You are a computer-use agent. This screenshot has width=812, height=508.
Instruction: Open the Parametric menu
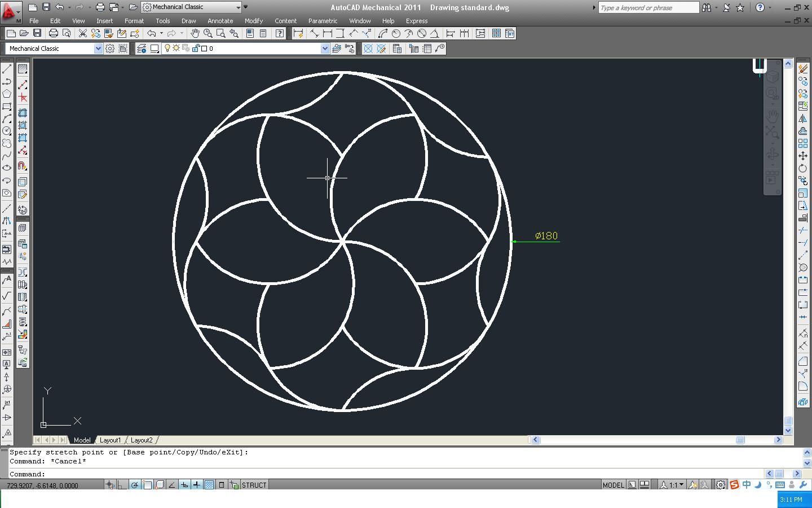(x=323, y=21)
